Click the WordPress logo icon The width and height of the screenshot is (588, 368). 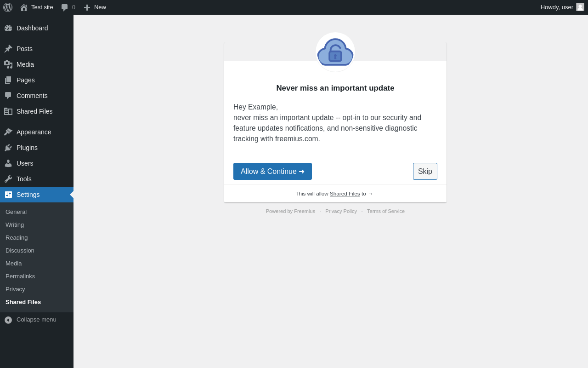pos(8,7)
